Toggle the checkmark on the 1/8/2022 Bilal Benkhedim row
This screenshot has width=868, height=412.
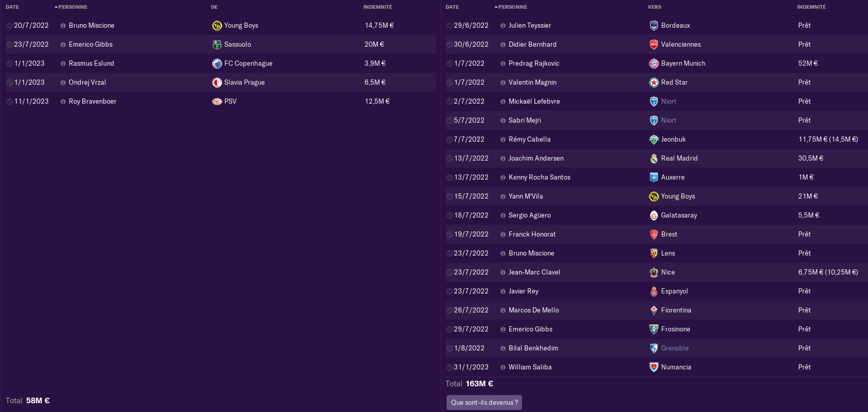coord(450,348)
